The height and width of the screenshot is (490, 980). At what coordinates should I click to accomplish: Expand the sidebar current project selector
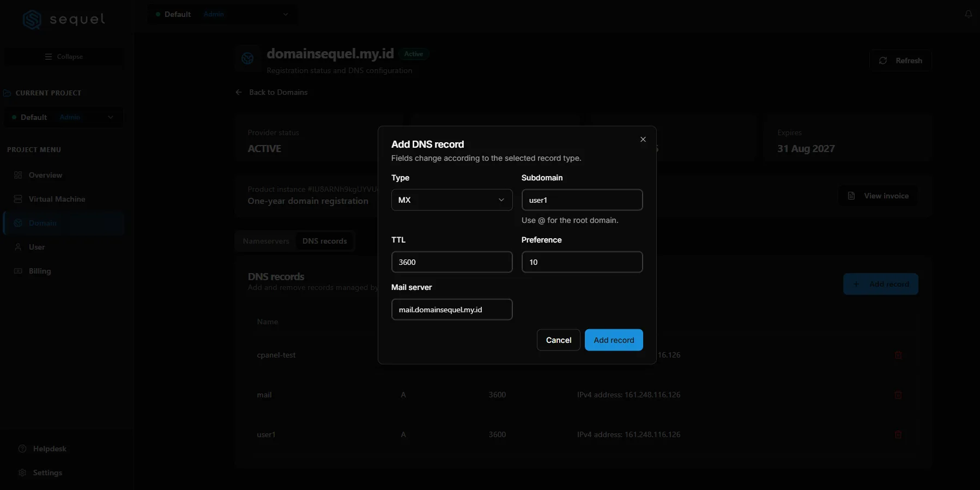coord(63,117)
